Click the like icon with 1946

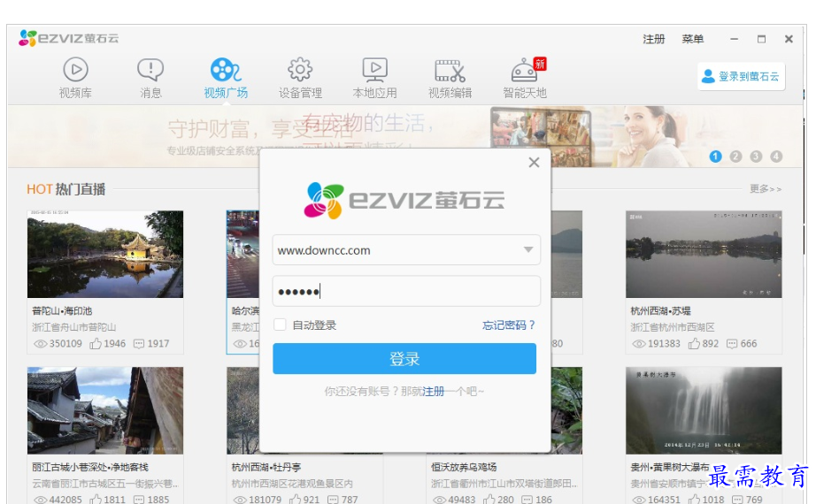point(96,343)
